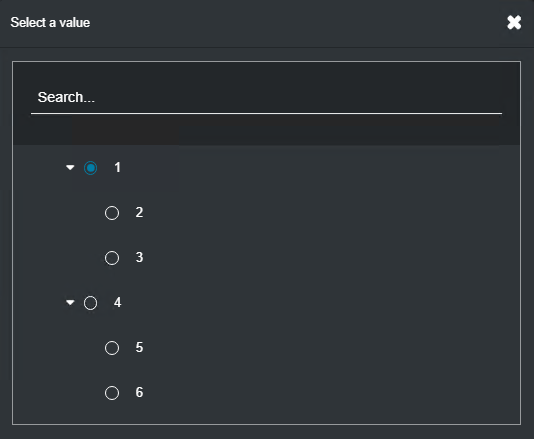This screenshot has height=439, width=534.
Task: Click the tree item label 1
Action: pos(117,168)
